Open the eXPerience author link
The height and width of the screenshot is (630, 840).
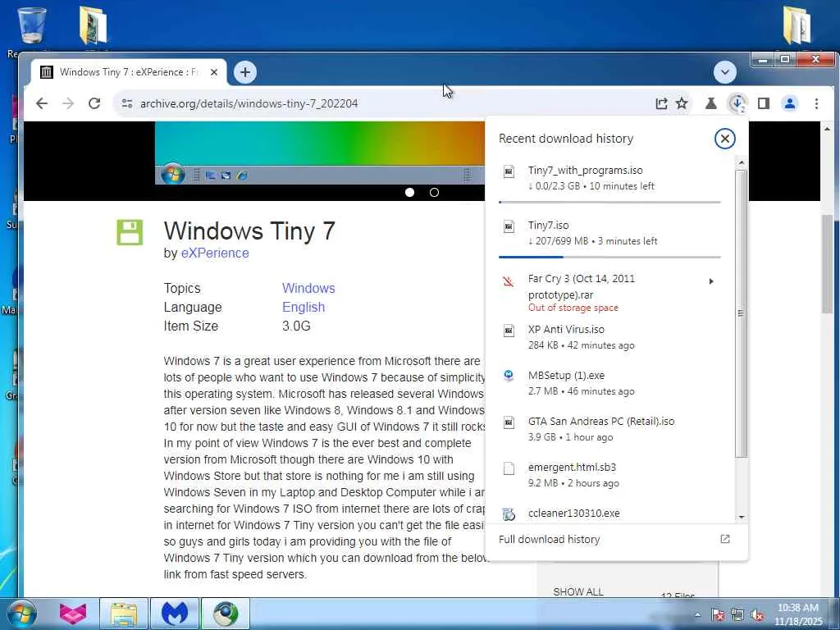(215, 253)
